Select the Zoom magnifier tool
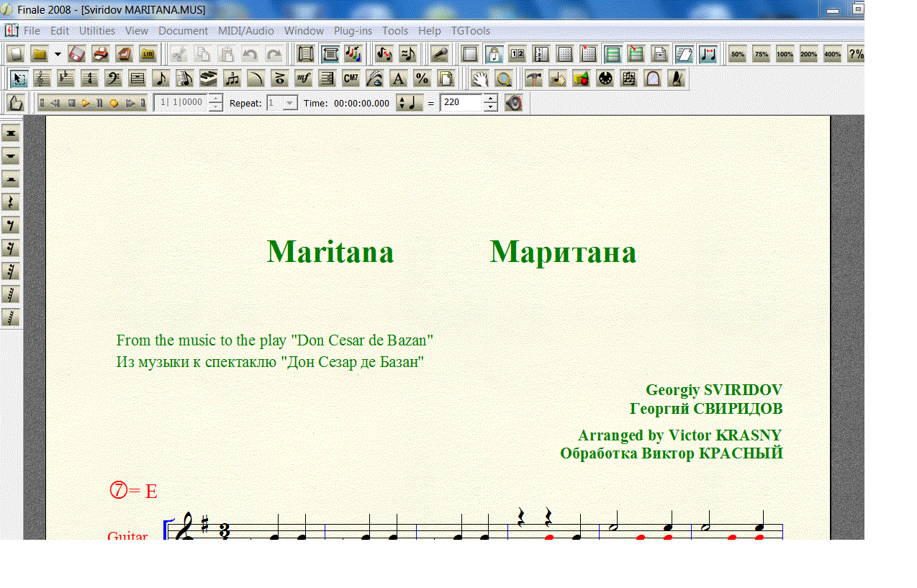Screen dimensions: 917x588 coord(503,78)
